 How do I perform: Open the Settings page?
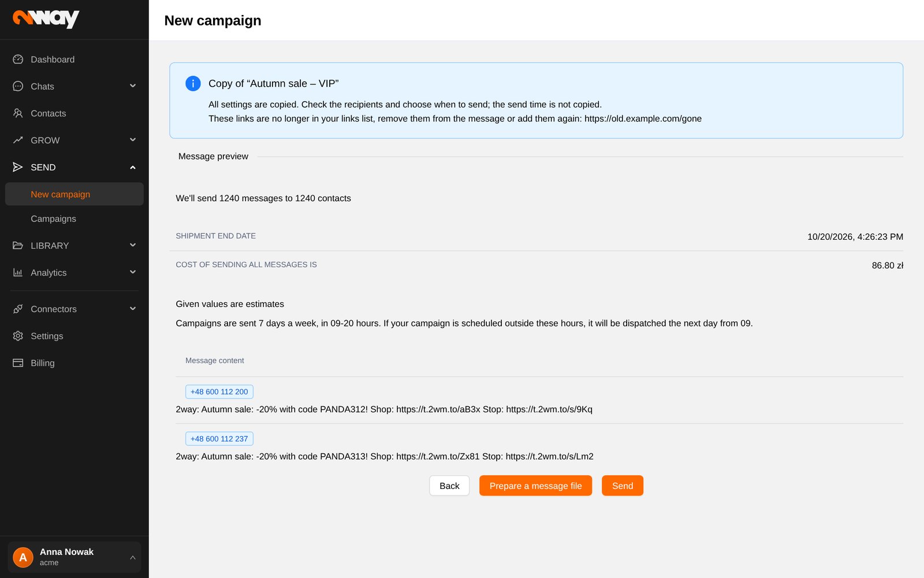click(x=74, y=336)
